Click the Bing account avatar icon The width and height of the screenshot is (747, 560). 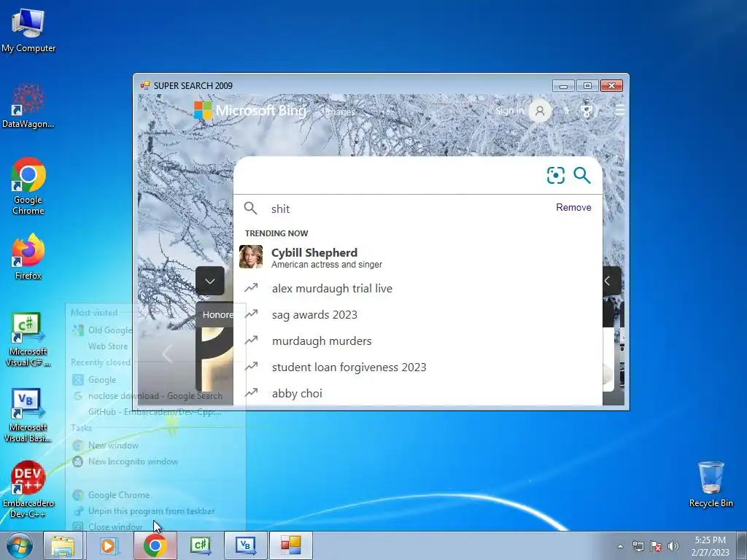[540, 111]
